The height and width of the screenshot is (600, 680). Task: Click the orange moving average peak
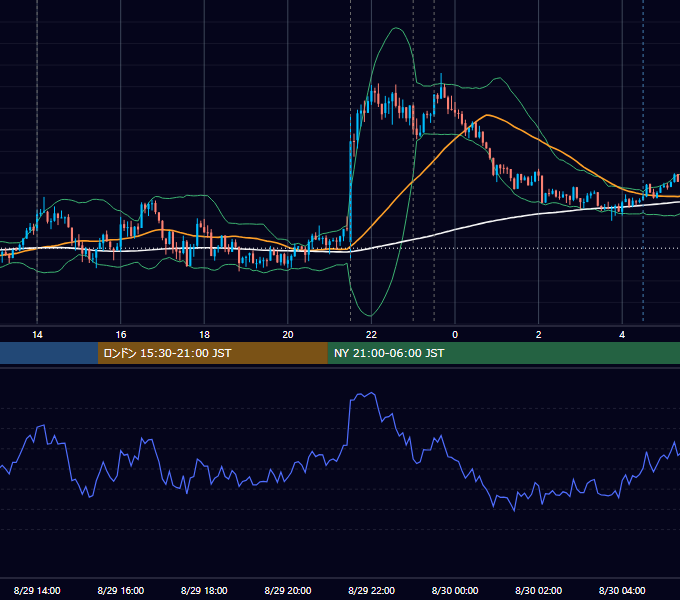[x=487, y=115]
